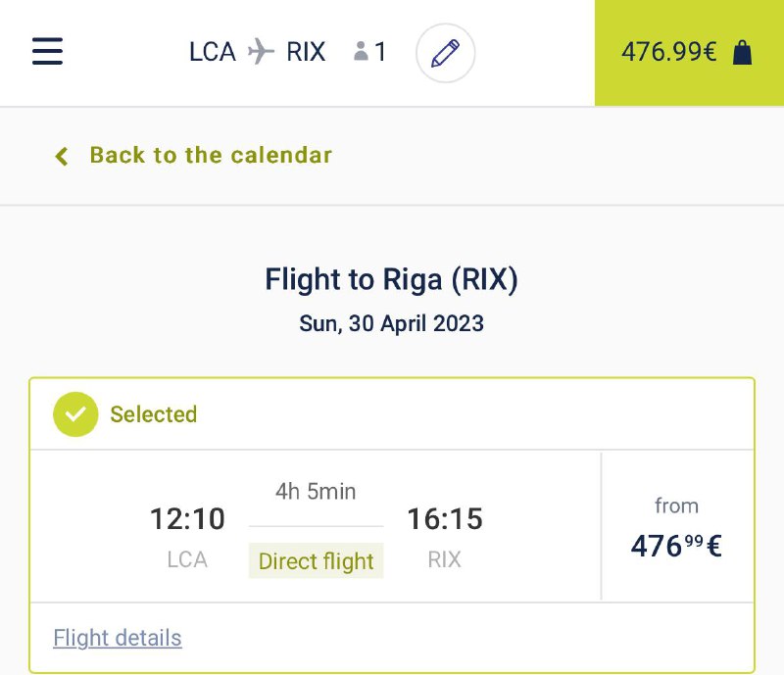Screen dimensions: 784x675
Task: Click the passenger count person icon
Action: (x=361, y=52)
